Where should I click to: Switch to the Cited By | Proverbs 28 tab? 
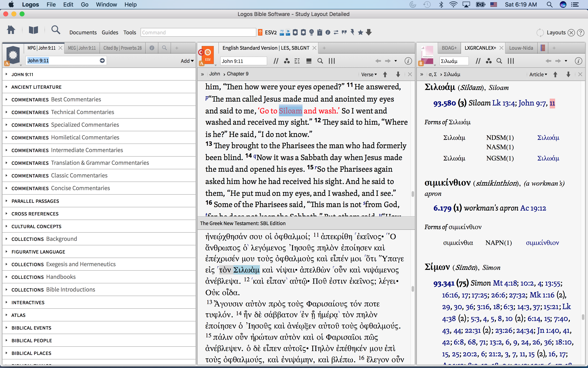[x=122, y=48]
